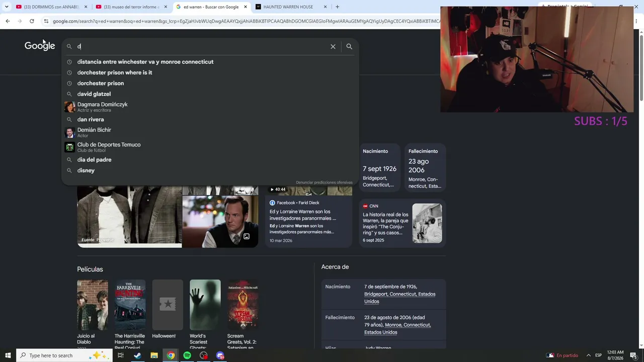Open the CNN article thumbnail image
644x362 pixels.
pos(427,223)
